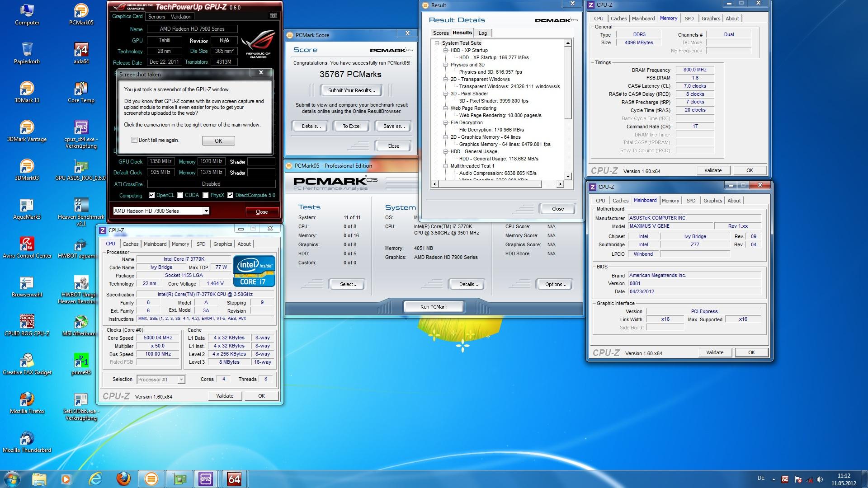This screenshot has height=488, width=868.
Task: Click the GPU-Z camera screenshot icon
Action: [273, 16]
